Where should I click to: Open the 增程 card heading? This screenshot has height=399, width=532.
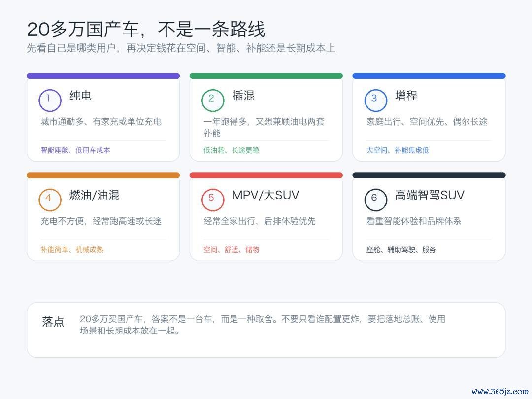pyautogui.click(x=406, y=96)
